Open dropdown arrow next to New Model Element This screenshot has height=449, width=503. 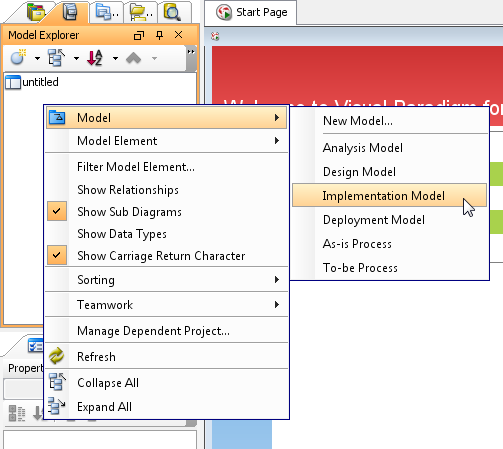37,58
